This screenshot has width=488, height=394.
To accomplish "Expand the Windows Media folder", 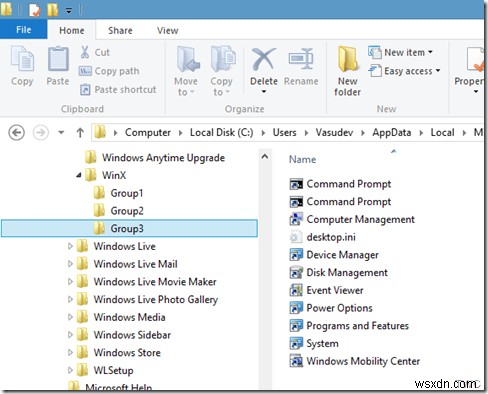I will 70,317.
